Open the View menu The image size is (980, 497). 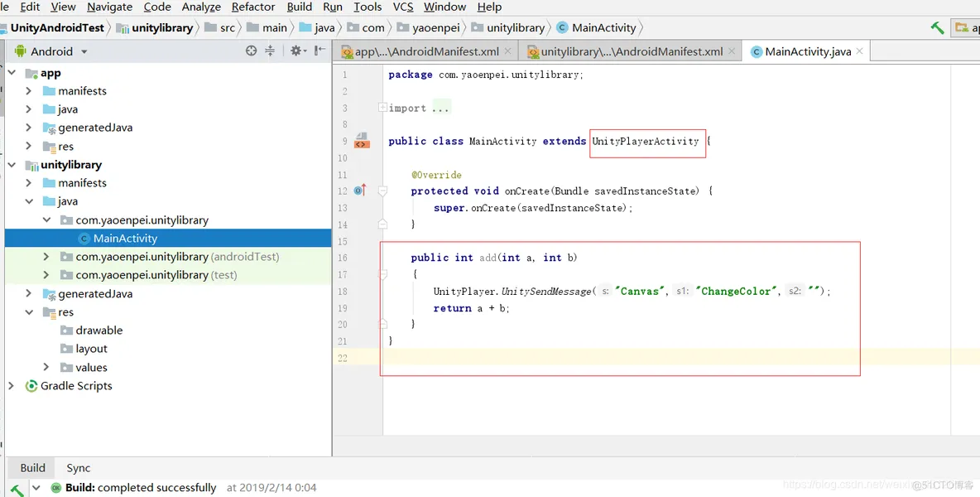[x=63, y=7]
